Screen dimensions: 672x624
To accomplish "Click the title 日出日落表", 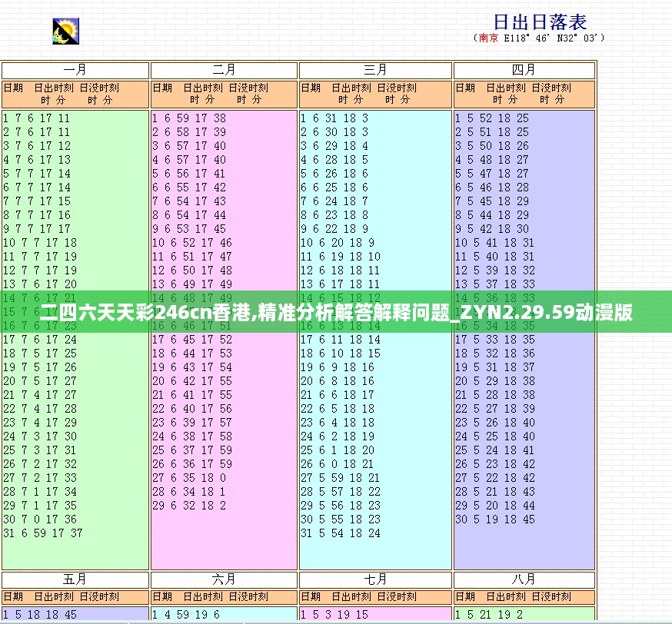I will [540, 22].
